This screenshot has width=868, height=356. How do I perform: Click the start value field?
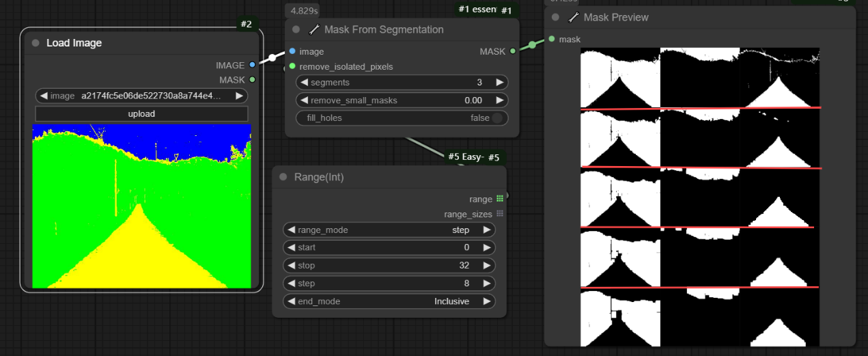coord(389,248)
